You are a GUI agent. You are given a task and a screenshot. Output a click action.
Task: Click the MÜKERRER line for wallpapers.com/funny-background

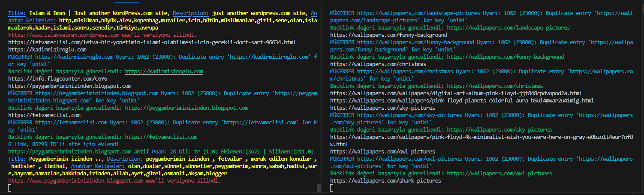tap(481, 46)
